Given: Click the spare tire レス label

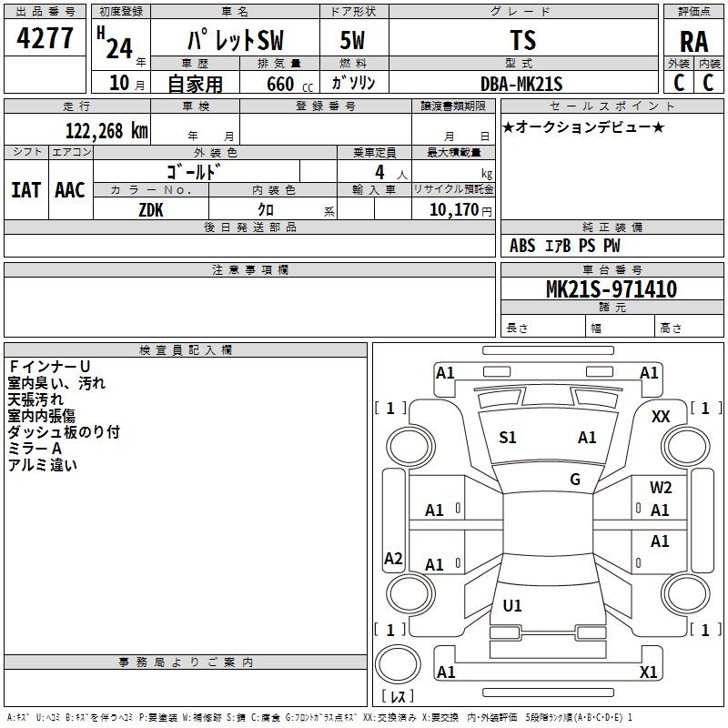Looking at the screenshot, I should [398, 696].
